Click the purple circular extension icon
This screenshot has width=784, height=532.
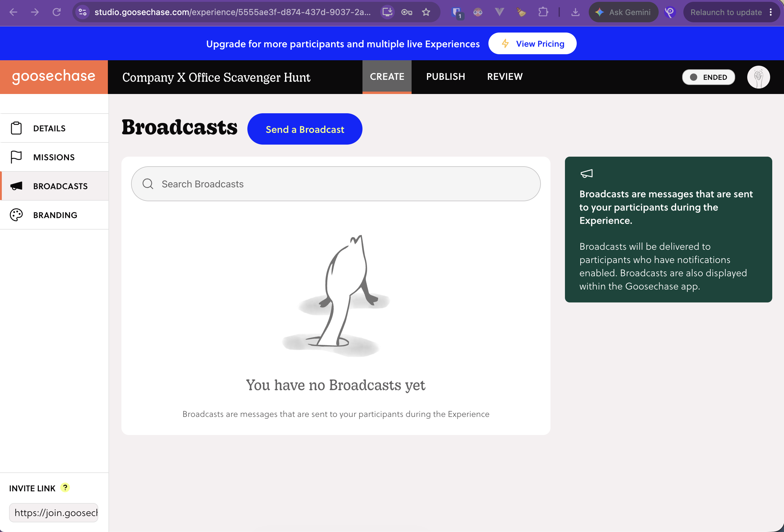point(670,12)
